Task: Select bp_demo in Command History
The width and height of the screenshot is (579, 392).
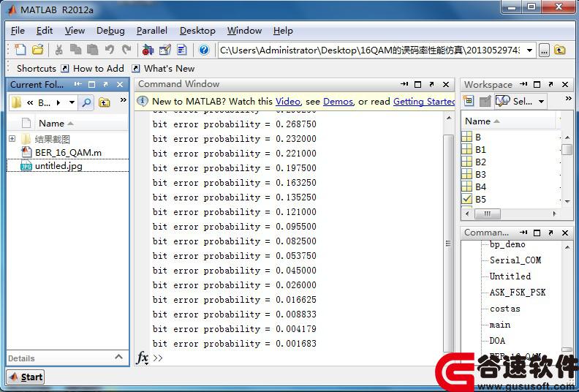Action: (x=507, y=244)
